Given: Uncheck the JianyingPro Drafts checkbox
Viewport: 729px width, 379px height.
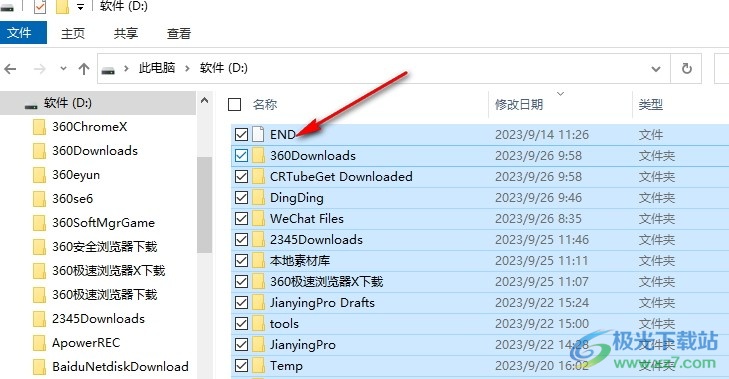Looking at the screenshot, I should [x=241, y=303].
